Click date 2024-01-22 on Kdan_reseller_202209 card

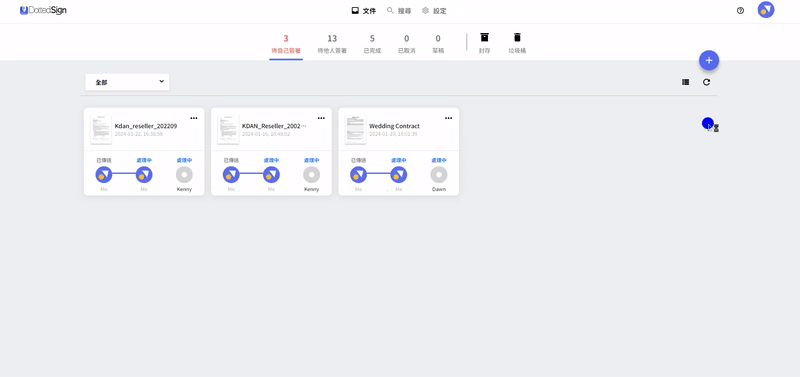tap(139, 134)
